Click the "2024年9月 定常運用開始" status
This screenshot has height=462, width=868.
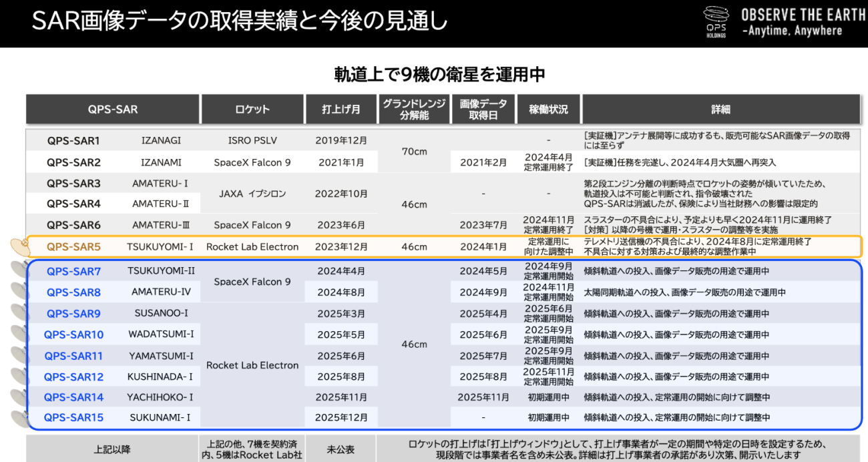548,271
